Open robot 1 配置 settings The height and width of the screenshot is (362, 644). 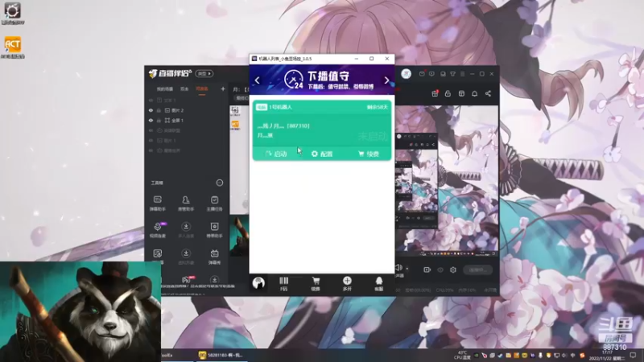[x=322, y=154]
